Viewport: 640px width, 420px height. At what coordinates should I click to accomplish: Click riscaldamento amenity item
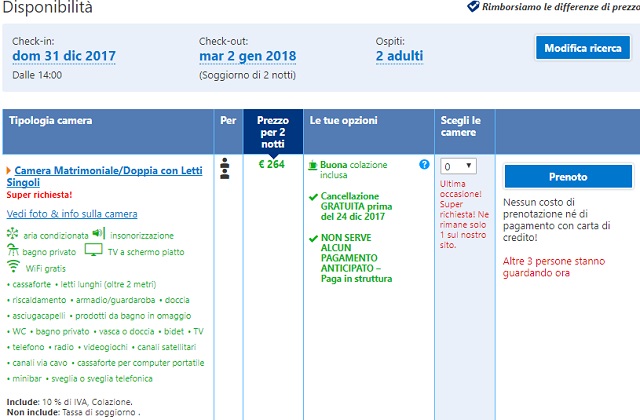(39, 300)
